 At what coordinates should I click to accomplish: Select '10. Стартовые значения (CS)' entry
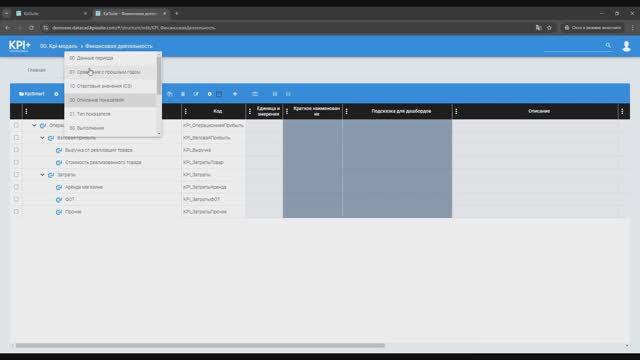point(110,86)
